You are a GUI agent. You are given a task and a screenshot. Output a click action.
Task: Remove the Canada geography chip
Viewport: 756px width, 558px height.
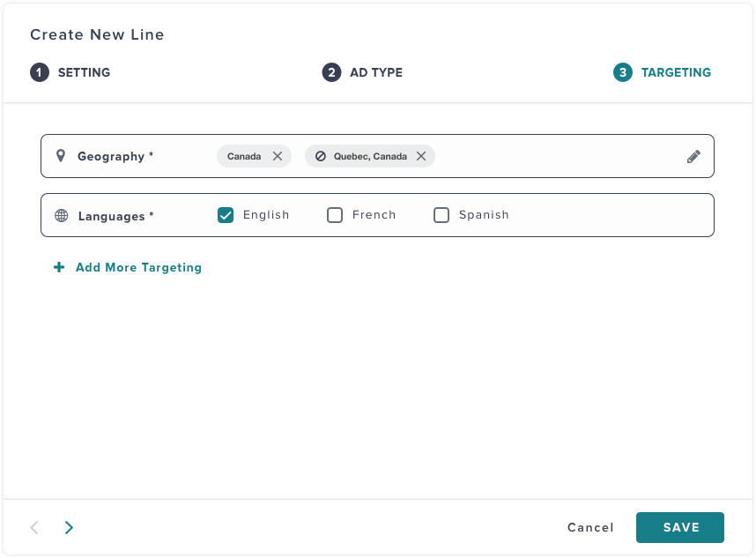point(278,156)
